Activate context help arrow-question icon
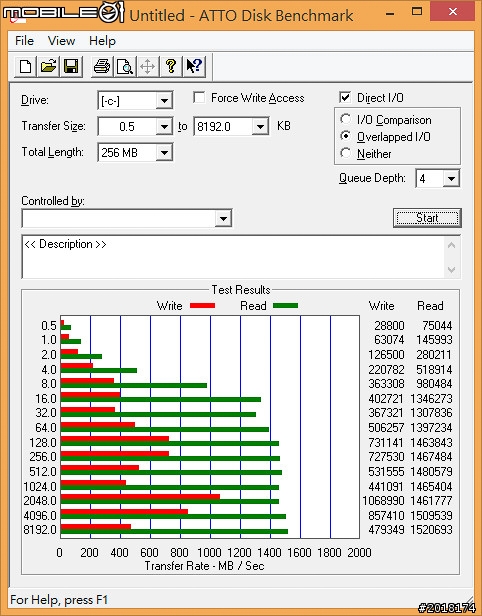Image resolution: width=482 pixels, height=616 pixels. (194, 66)
